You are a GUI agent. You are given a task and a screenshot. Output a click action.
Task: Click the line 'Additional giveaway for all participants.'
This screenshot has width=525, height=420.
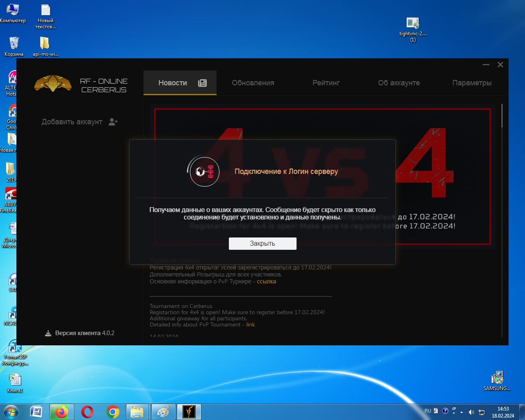point(199,318)
